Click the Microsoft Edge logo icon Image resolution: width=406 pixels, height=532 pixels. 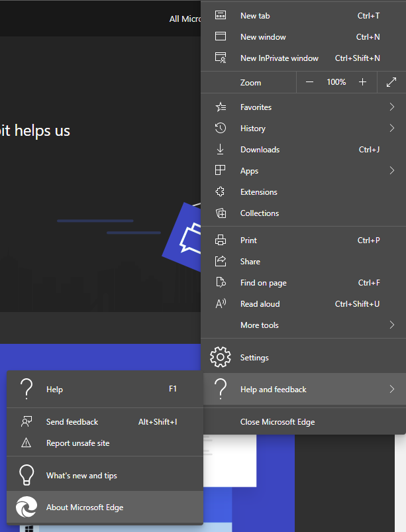point(26,507)
